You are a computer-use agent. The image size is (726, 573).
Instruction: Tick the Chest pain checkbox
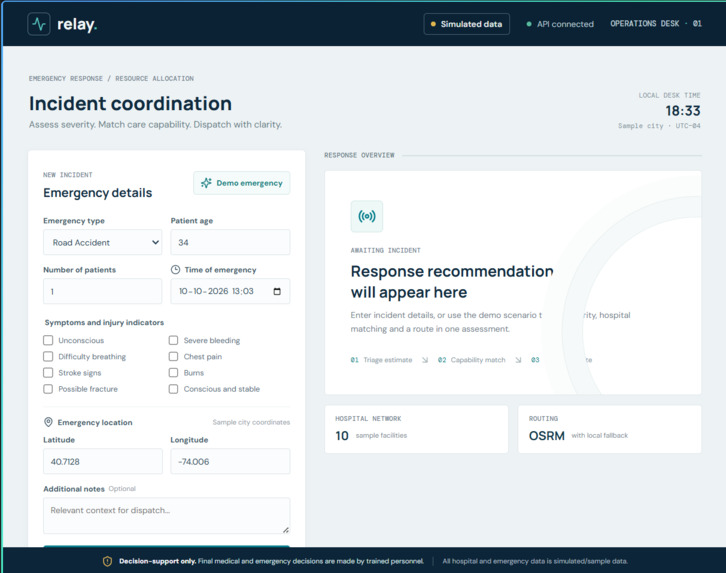click(x=173, y=356)
